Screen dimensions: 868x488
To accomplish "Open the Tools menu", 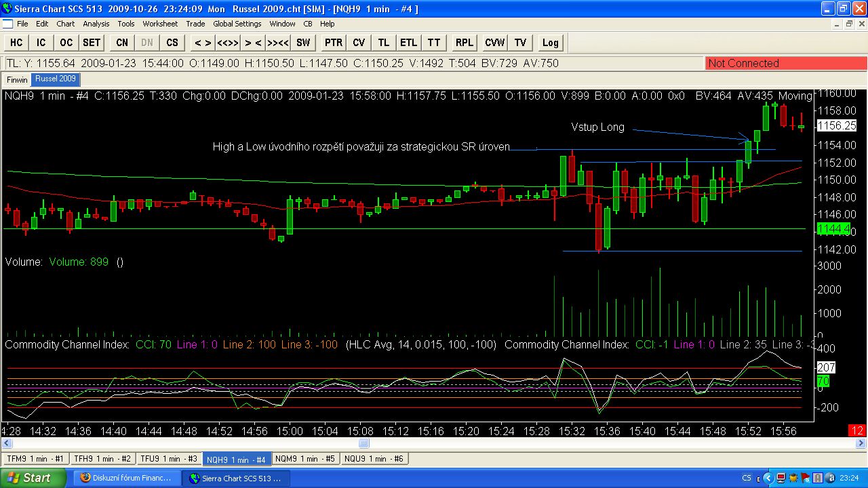I will pos(126,24).
